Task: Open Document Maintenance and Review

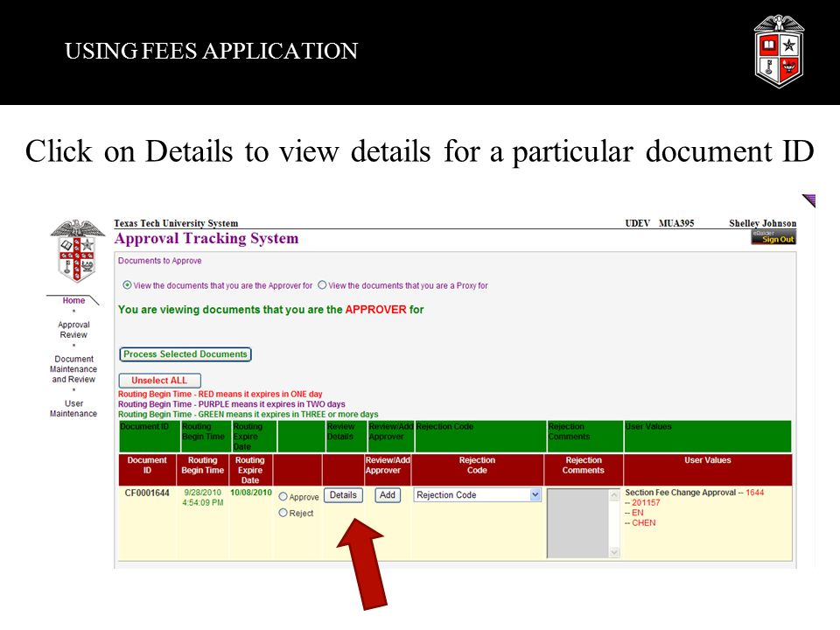Action: 73,369
